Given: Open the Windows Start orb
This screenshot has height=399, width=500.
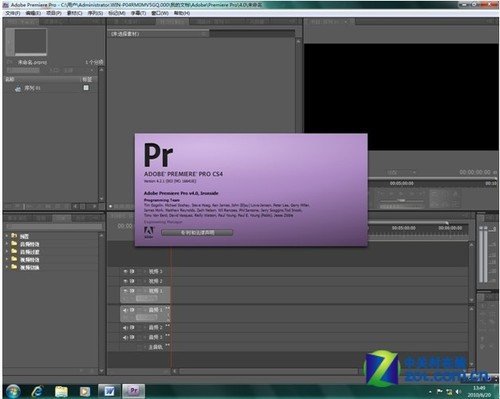Looking at the screenshot, I should (x=13, y=391).
